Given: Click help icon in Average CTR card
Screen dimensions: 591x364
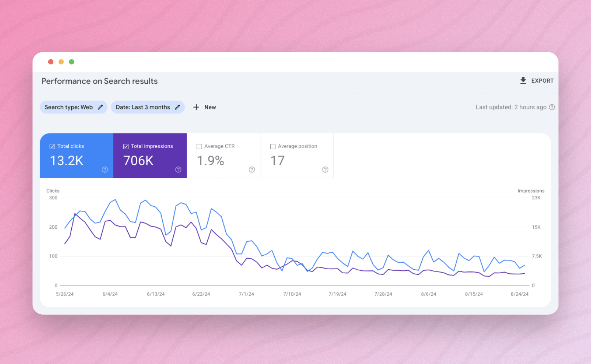Looking at the screenshot, I should (252, 169).
